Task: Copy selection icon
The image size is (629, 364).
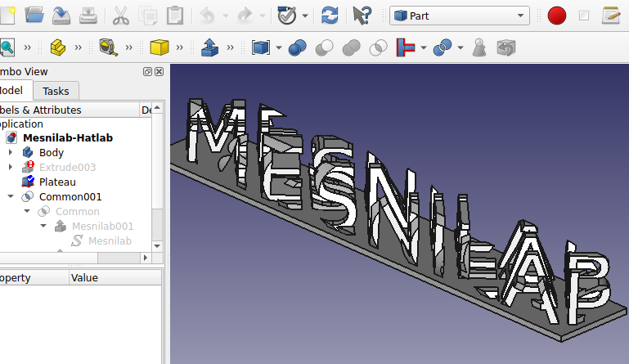Action: point(147,16)
